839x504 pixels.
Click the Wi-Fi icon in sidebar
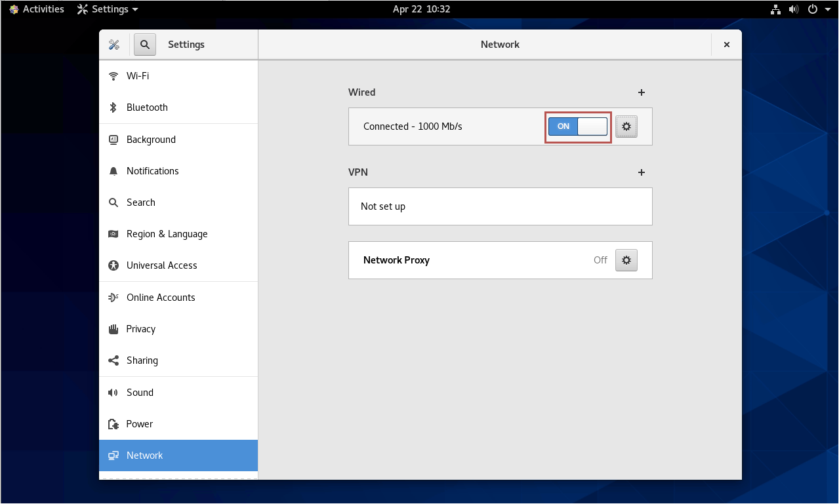click(113, 76)
